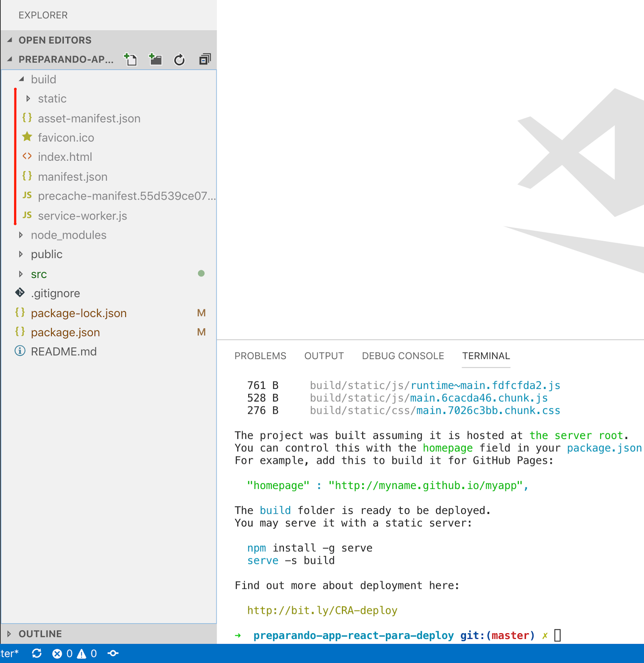Select the precache-manifest.55d539ce07 file
The height and width of the screenshot is (663, 644).
point(126,196)
